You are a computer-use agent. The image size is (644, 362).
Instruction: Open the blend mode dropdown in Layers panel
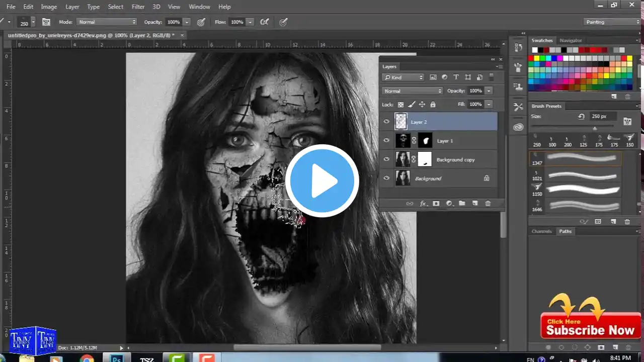click(x=412, y=90)
